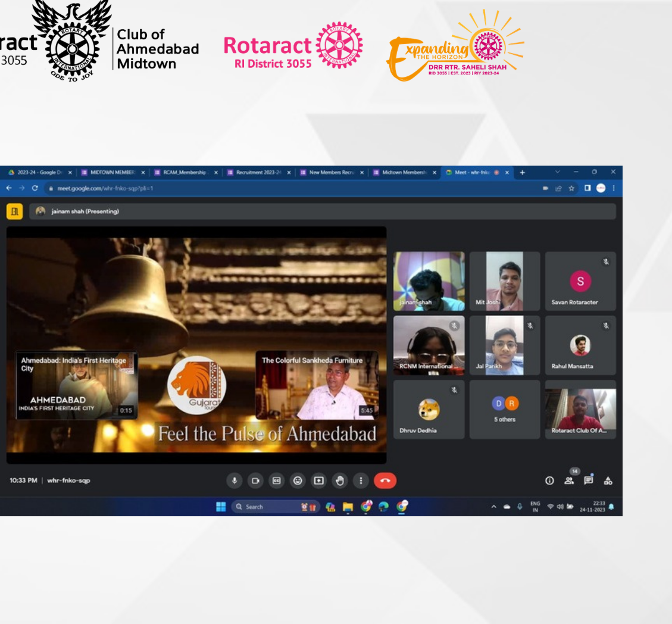Go to the New Members Recru tab
Viewport: 672px width, 624px height.
click(332, 172)
